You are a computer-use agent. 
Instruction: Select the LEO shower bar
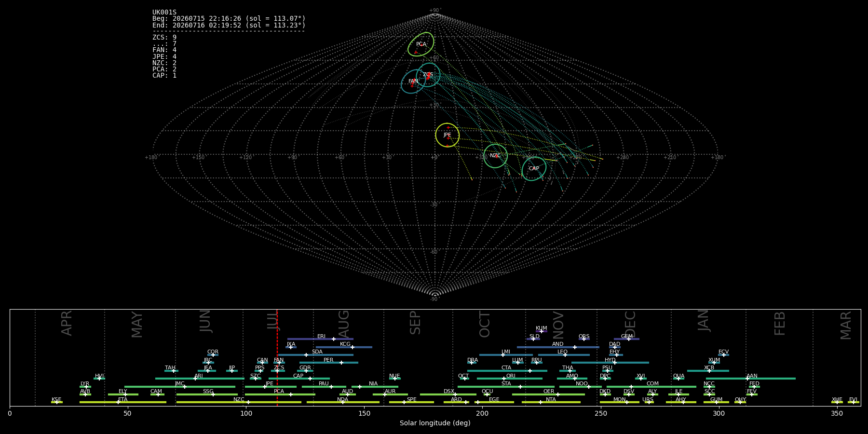[564, 355]
